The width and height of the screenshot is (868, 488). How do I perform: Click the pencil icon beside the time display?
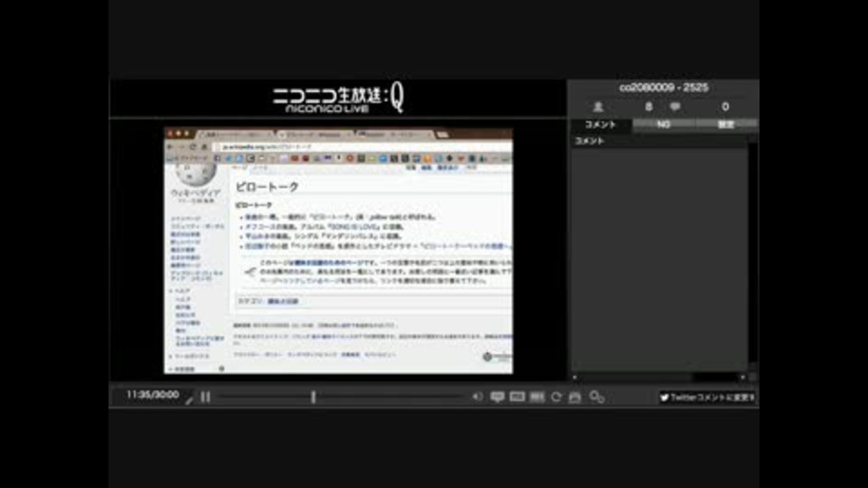point(189,399)
